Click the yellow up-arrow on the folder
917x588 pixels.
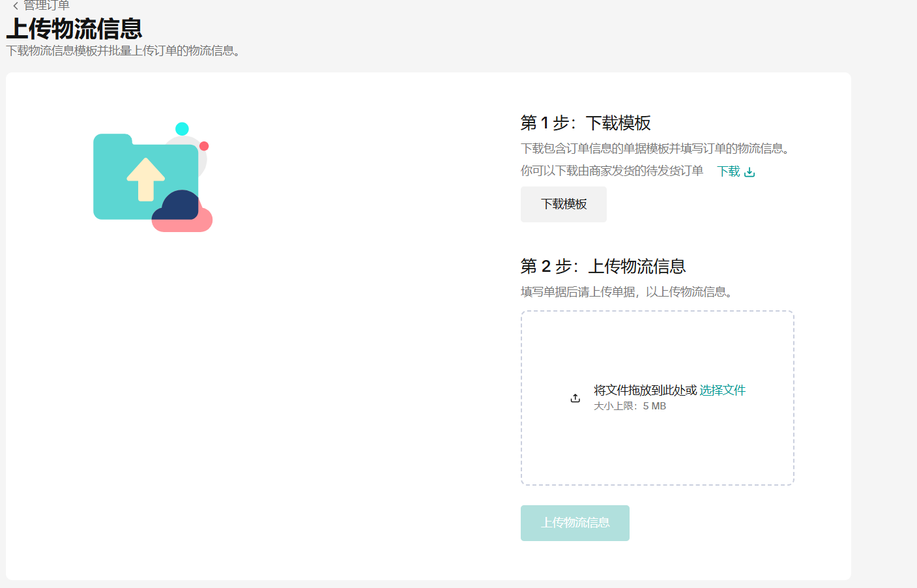(145, 179)
